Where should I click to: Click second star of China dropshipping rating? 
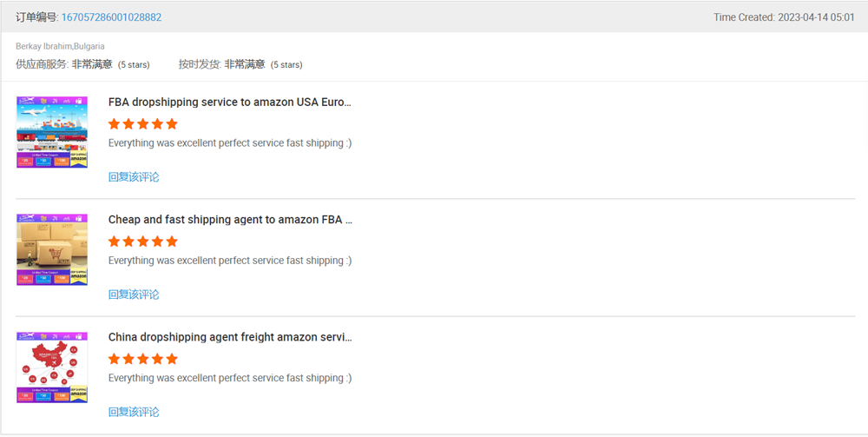(x=128, y=359)
